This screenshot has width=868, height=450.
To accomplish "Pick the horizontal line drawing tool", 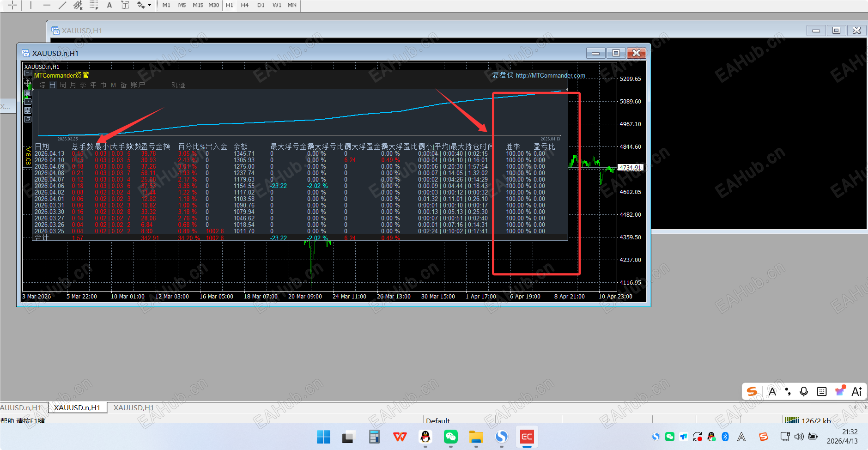I will (47, 5).
